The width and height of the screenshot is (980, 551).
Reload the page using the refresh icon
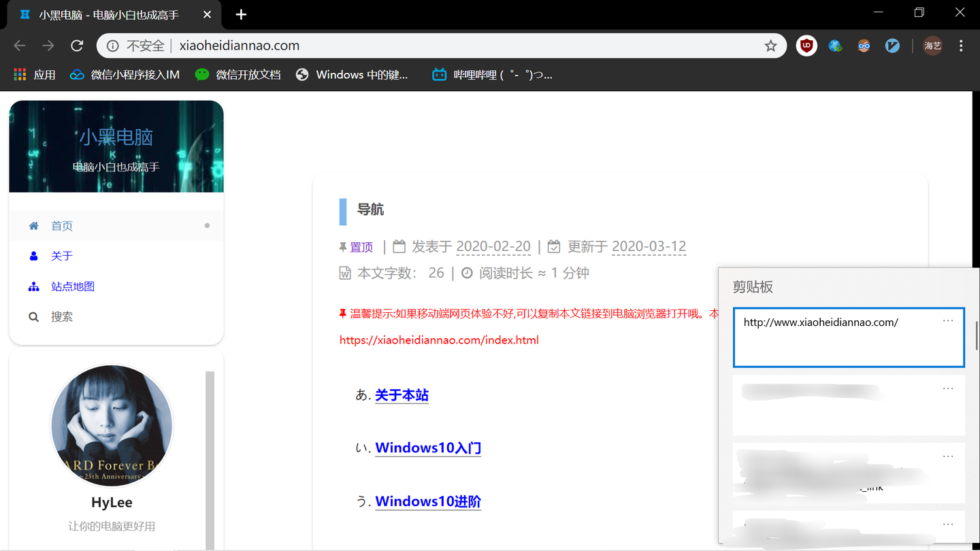point(76,45)
